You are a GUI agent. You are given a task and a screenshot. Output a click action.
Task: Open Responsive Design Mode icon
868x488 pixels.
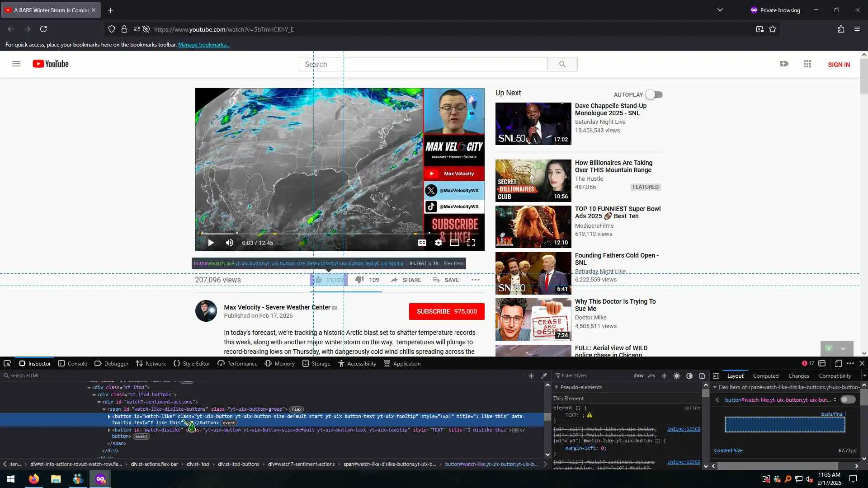[838, 364]
